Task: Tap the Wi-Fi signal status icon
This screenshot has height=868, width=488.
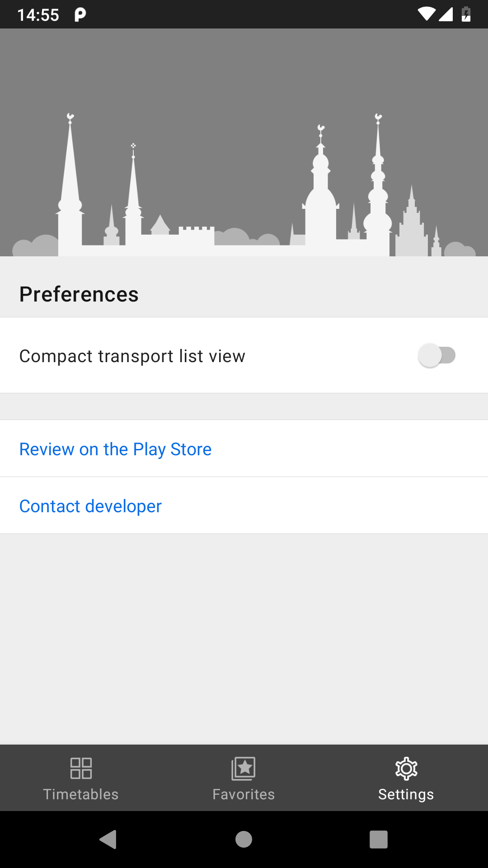Action: [427, 14]
